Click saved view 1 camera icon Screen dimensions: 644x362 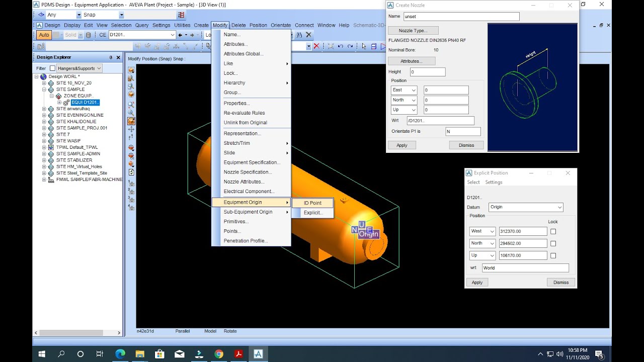131,184
